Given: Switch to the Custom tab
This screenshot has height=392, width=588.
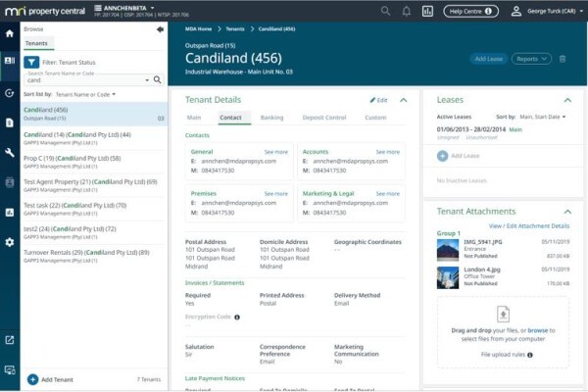Looking at the screenshot, I should pos(375,118).
